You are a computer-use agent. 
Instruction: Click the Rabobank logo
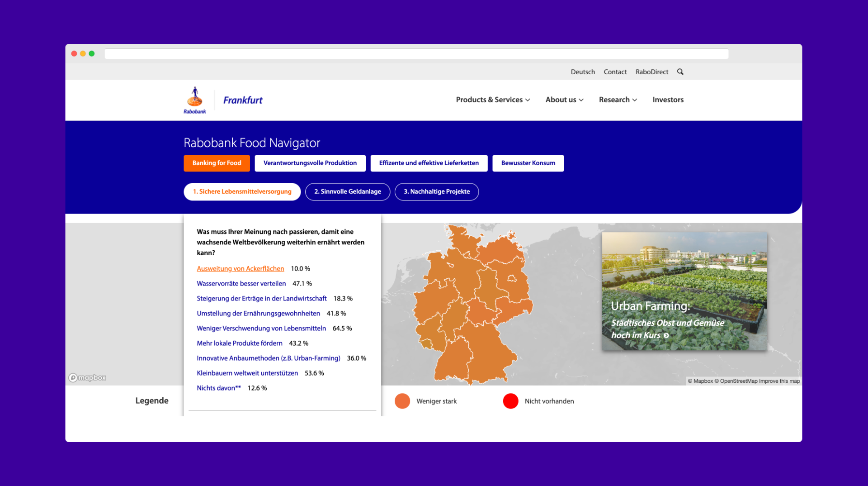[195, 100]
